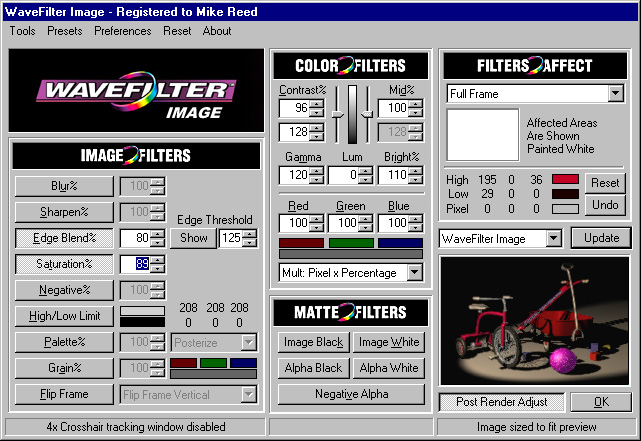The image size is (641, 441).
Task: Click the Grain blue swatch
Action: pos(244,363)
